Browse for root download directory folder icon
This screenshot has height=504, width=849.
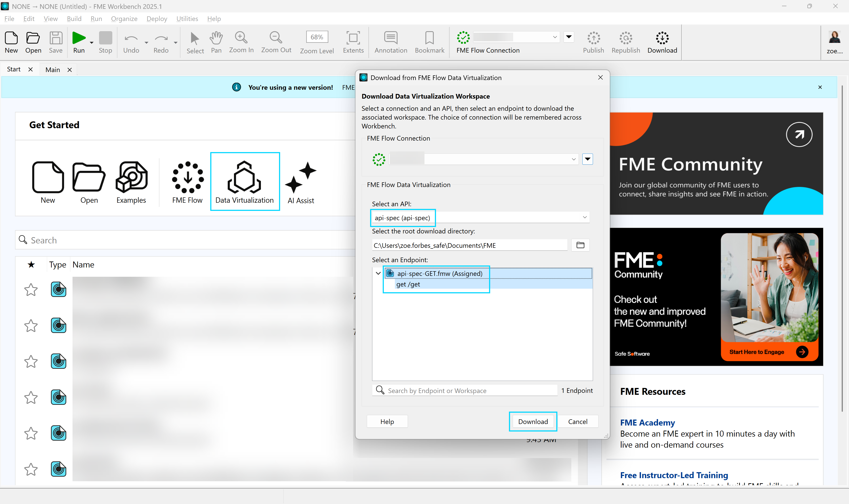pos(580,245)
